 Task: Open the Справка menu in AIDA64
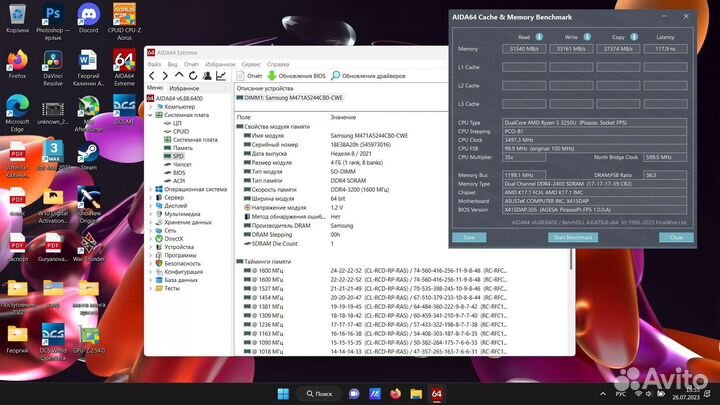pos(278,64)
